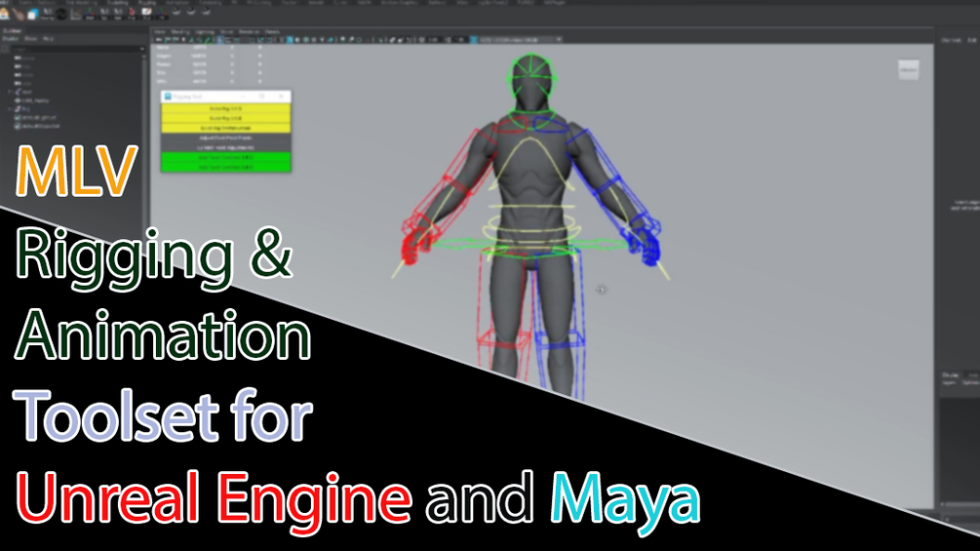
Task: Click the black circular wave shelf icon
Action: point(61,14)
